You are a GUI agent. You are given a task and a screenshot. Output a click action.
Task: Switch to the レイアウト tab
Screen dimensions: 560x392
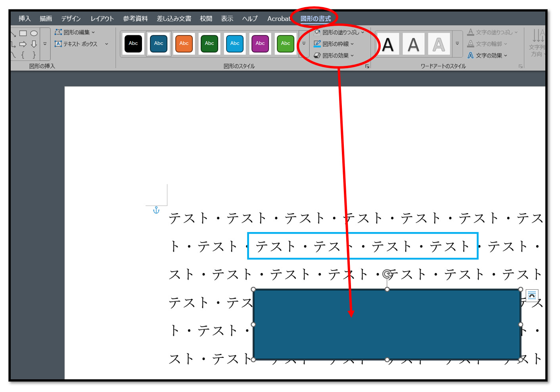point(102,19)
